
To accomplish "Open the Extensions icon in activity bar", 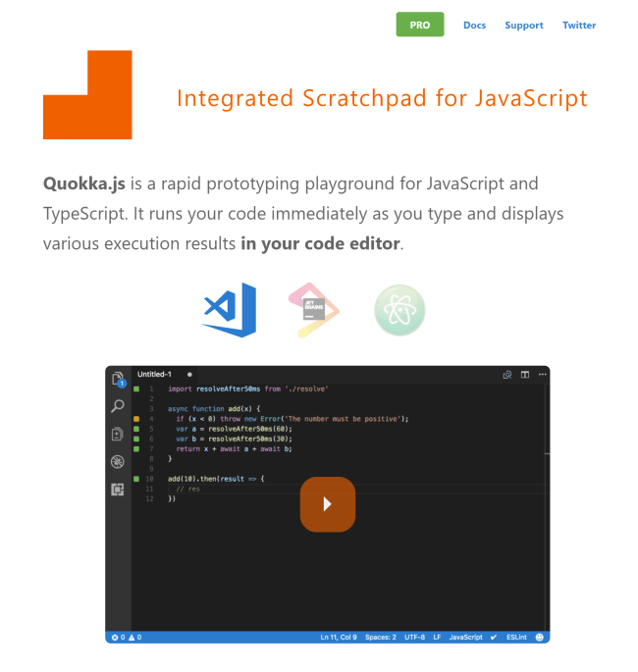I will (x=118, y=489).
